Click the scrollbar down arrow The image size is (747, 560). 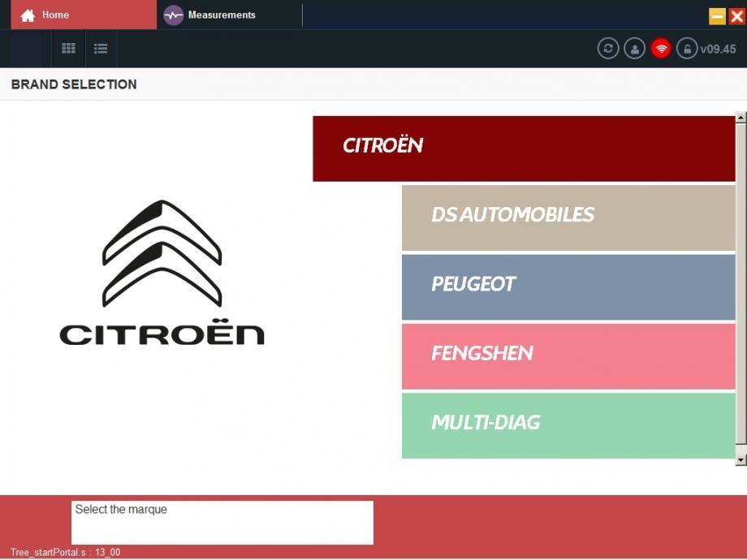point(741,460)
